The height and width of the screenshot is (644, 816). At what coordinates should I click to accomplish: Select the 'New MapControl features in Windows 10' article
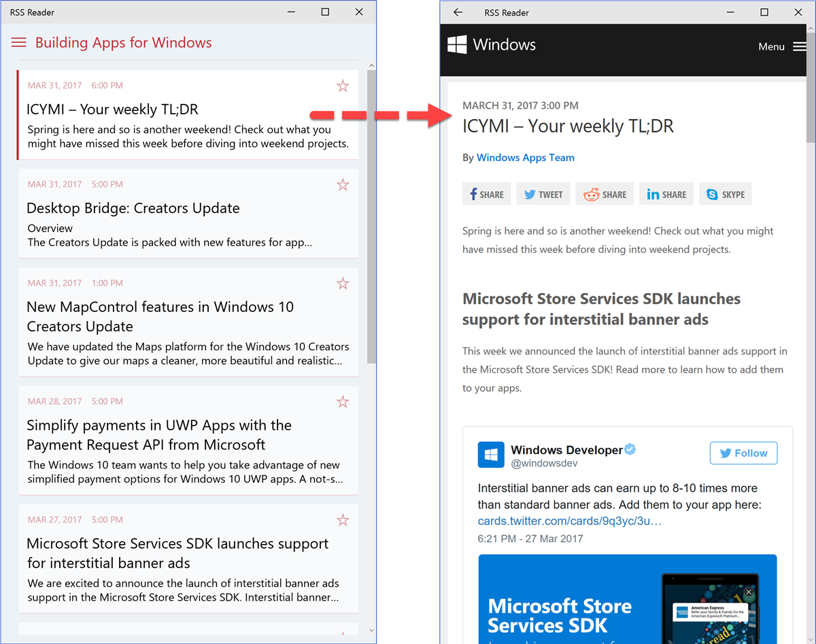point(188,322)
